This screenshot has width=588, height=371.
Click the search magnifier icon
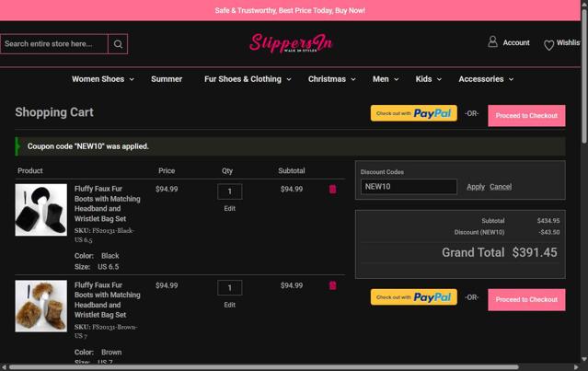tap(118, 44)
